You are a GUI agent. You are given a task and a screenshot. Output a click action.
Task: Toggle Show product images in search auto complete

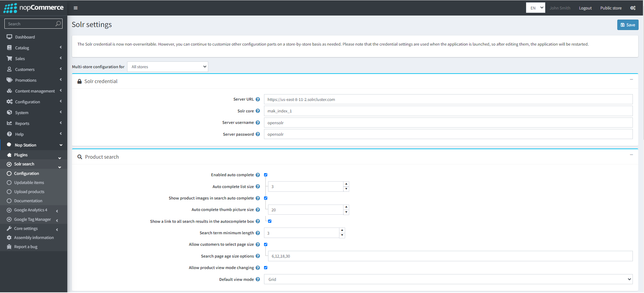click(266, 198)
